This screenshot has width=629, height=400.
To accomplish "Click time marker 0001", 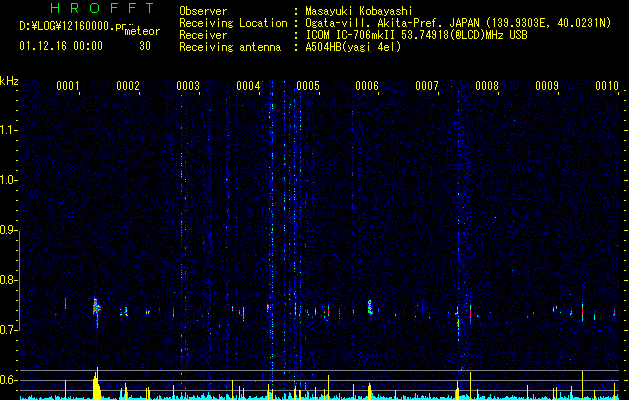I will click(67, 85).
